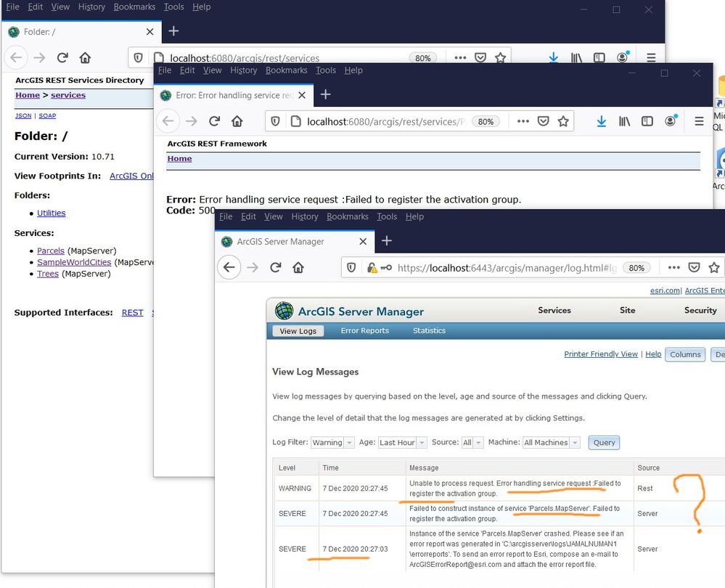This screenshot has height=588, width=725.
Task: Click address bar in Server Manager window
Action: tap(507, 268)
